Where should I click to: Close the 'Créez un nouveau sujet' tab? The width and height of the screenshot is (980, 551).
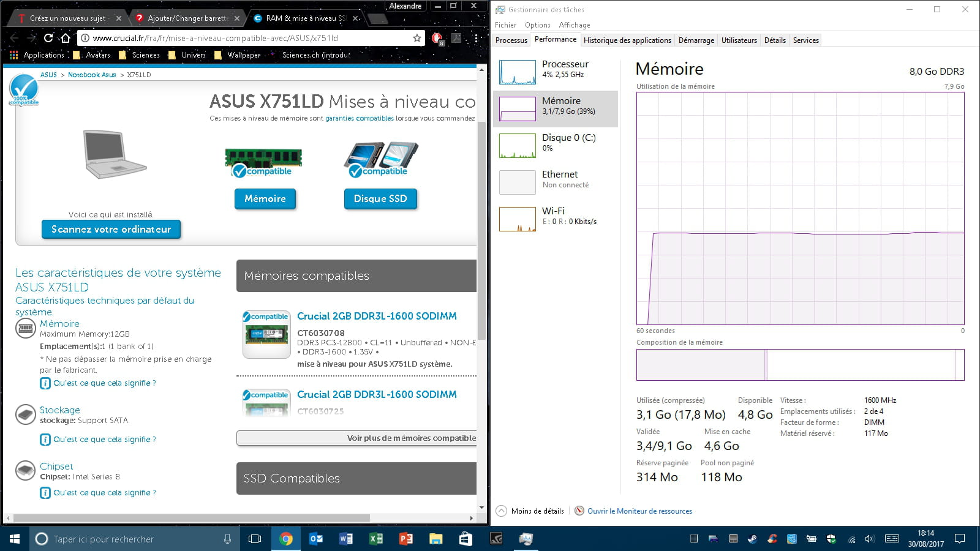click(118, 18)
